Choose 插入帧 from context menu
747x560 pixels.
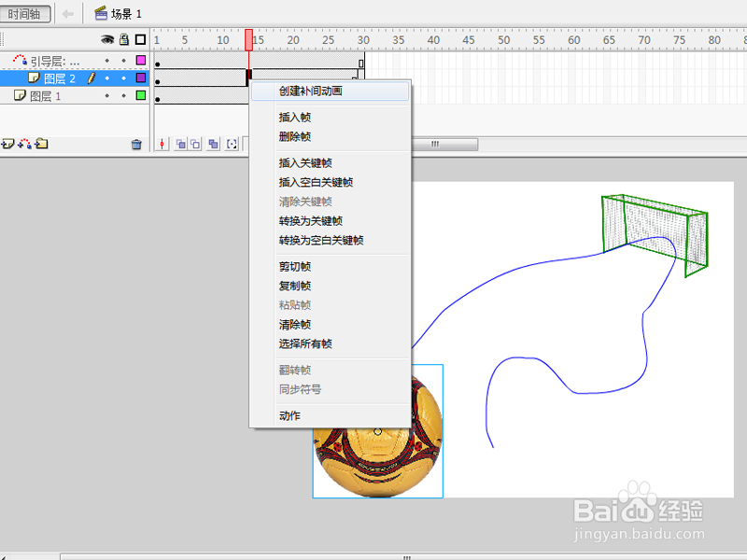click(x=330, y=118)
